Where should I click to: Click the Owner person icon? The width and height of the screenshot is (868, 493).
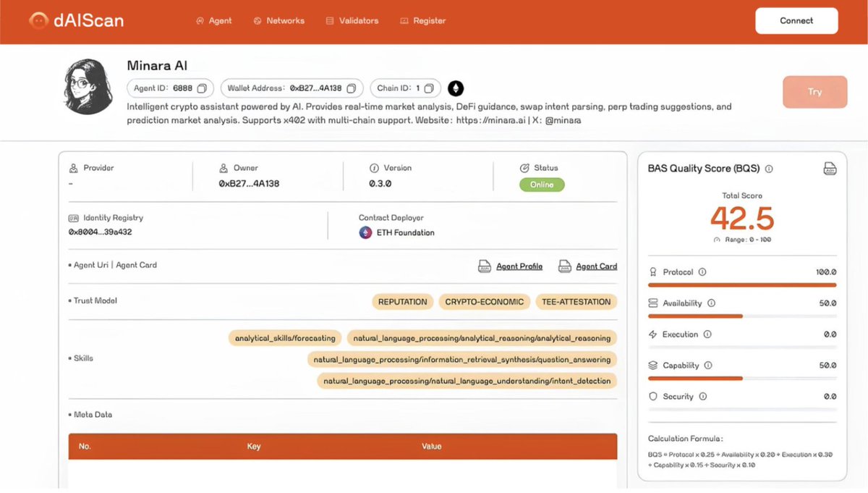point(224,168)
